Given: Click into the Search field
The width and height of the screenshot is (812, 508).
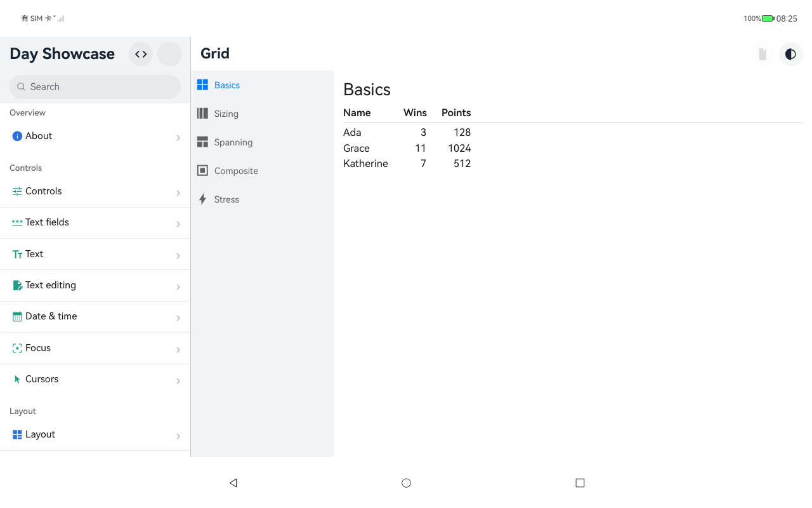Looking at the screenshot, I should coord(95,87).
